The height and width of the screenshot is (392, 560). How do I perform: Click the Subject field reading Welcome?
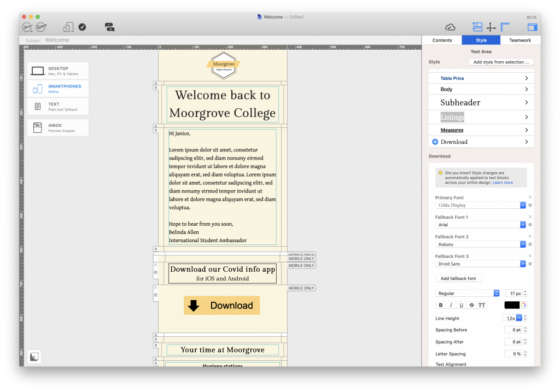(57, 40)
